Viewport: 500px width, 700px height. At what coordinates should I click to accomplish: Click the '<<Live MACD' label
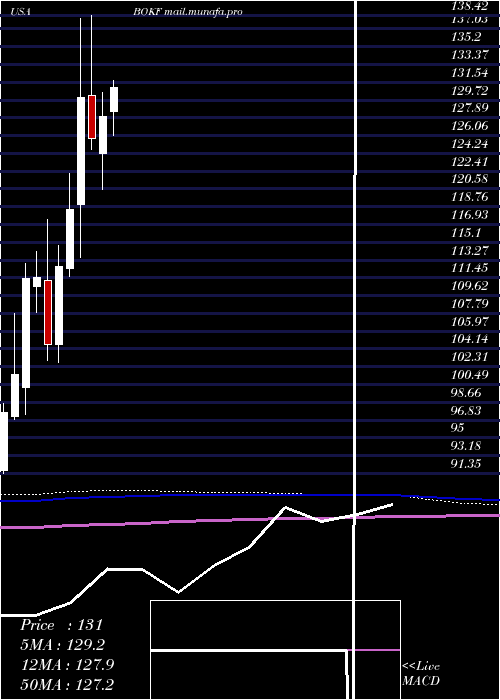(421, 673)
